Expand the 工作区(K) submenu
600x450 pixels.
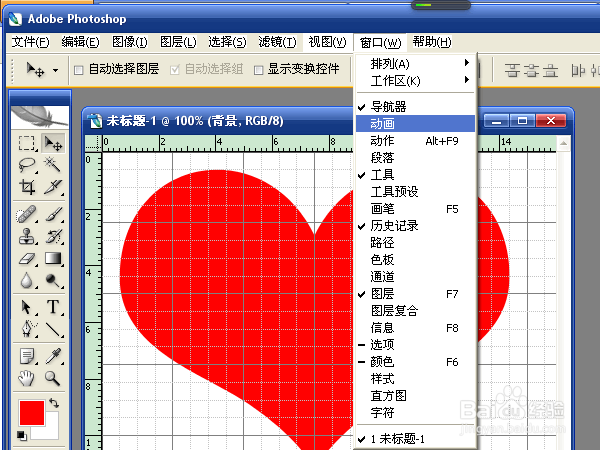click(416, 81)
